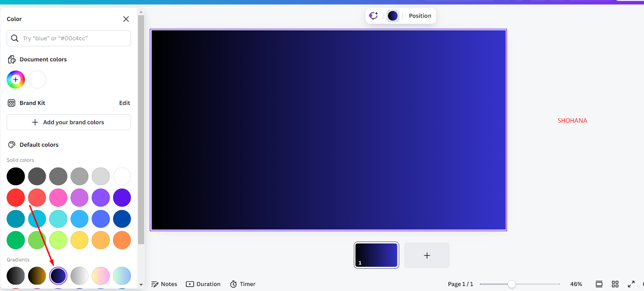
Task: Add a new document color
Action: coord(16,80)
